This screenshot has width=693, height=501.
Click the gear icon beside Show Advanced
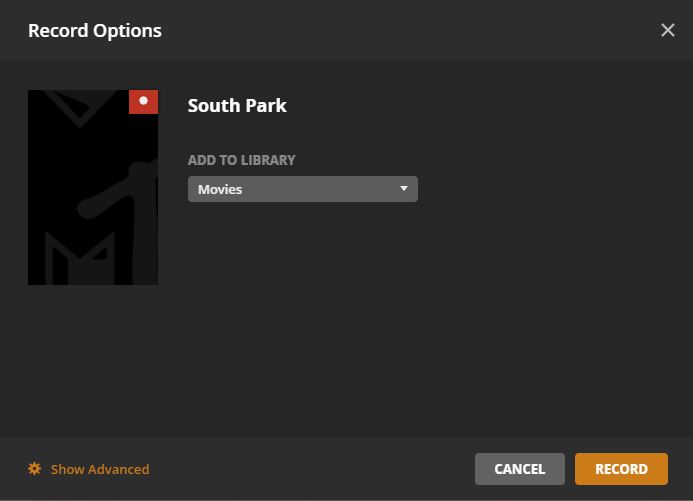click(x=35, y=469)
